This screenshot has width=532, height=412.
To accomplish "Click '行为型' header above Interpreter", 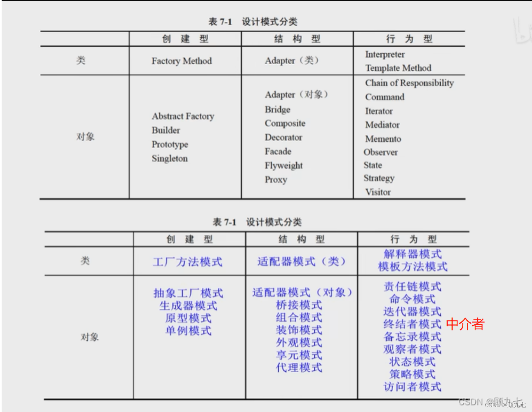I will 409,39.
